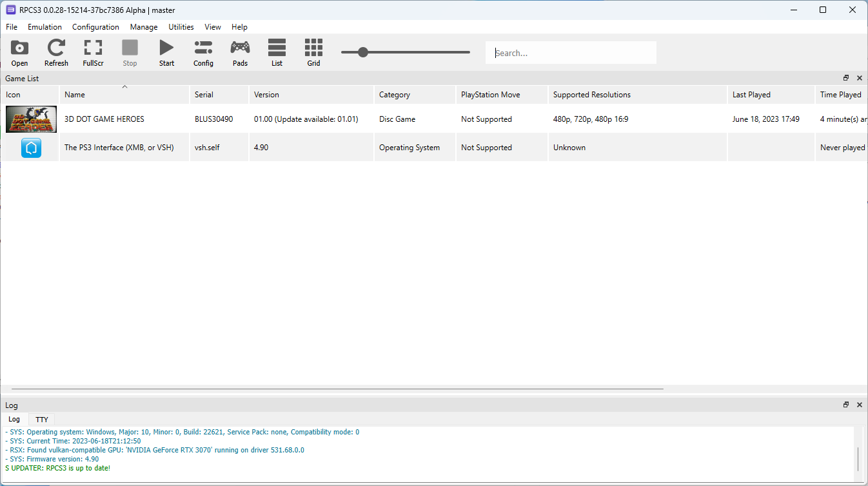
Task: Click the BLUS30490 serial cell
Action: pyautogui.click(x=214, y=119)
